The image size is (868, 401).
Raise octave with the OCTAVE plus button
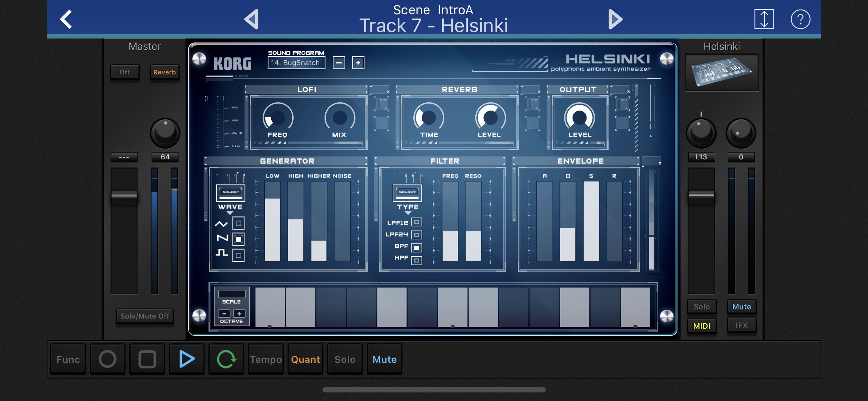point(239,314)
